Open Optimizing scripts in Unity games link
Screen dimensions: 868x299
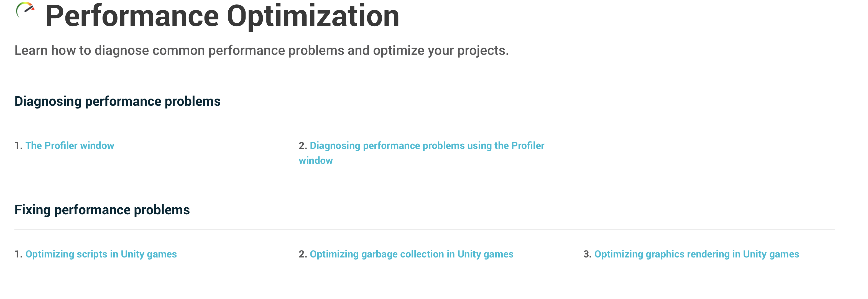pos(101,254)
